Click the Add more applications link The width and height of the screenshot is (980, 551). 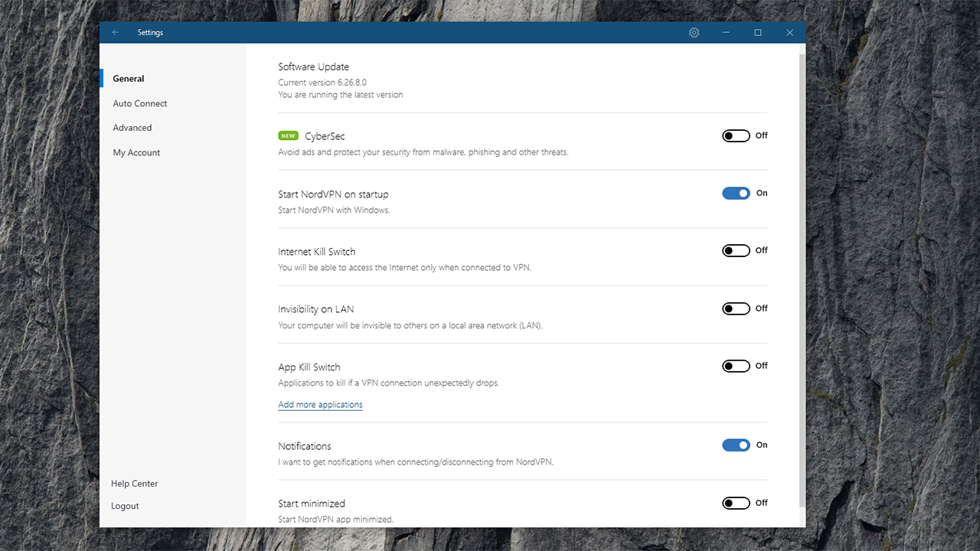(320, 405)
